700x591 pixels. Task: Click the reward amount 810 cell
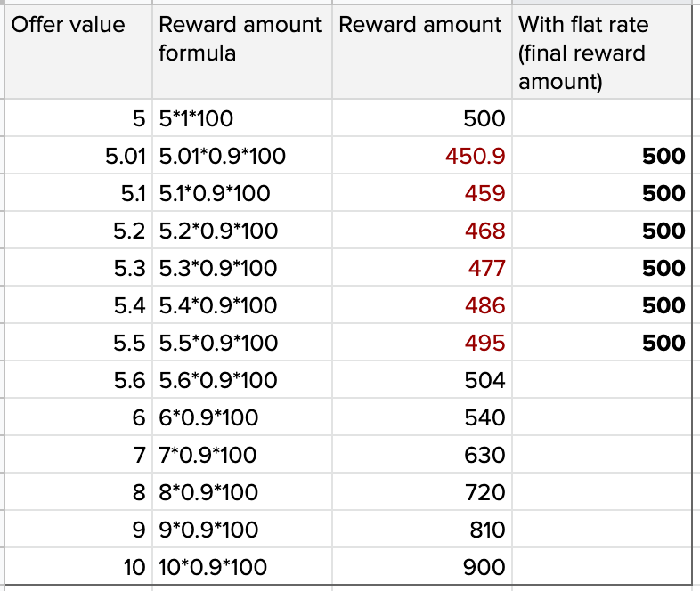(x=421, y=530)
